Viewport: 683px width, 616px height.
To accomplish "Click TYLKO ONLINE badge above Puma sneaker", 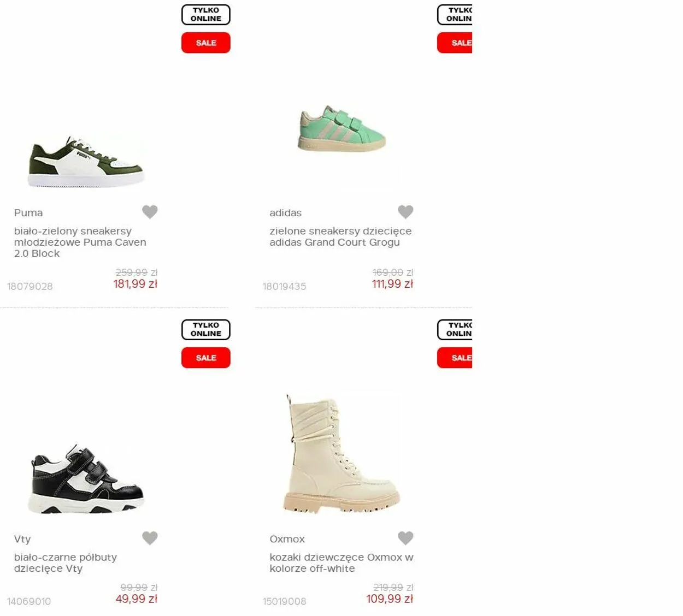I will coord(206,14).
